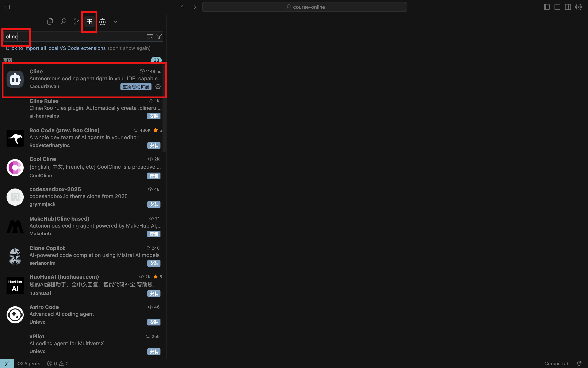Open the MakeHub(Cline based) title
The width and height of the screenshot is (588, 368).
pos(59,219)
